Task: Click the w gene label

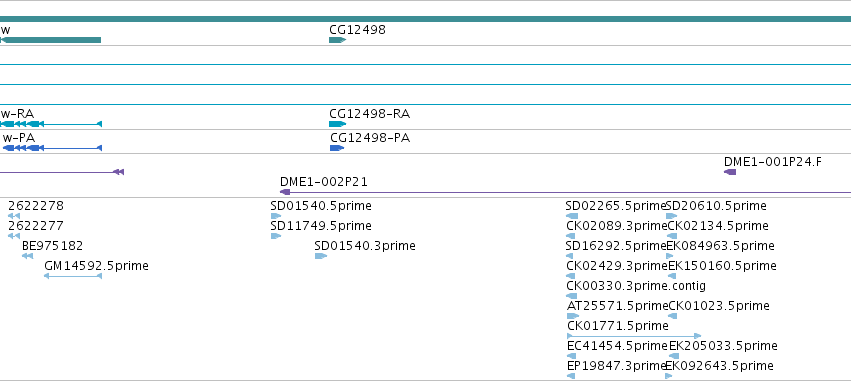Action: tap(5, 30)
